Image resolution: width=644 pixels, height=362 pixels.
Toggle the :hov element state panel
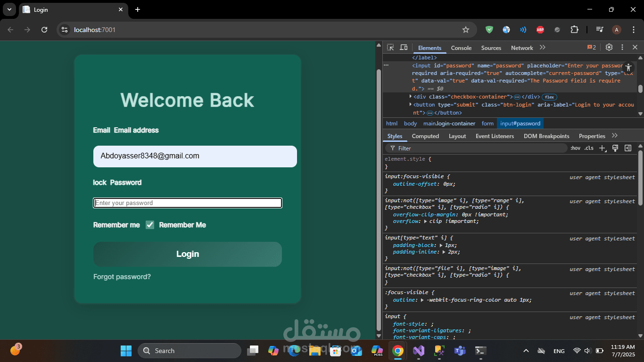point(575,148)
